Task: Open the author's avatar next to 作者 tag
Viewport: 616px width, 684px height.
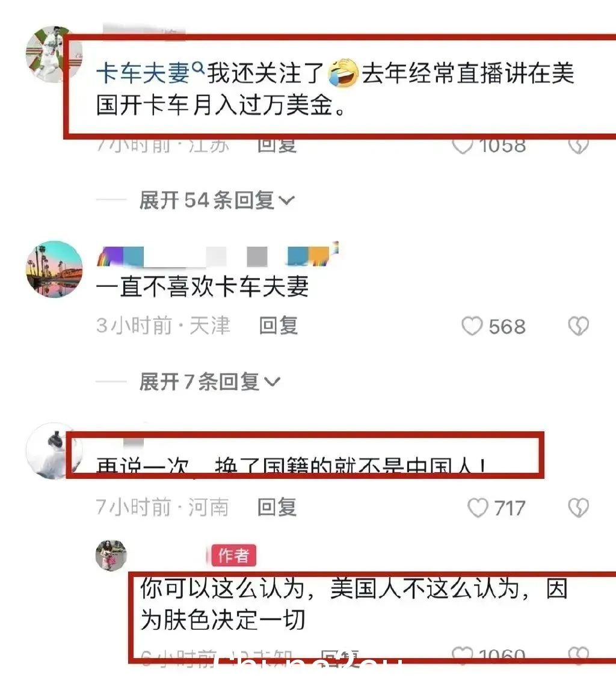Action: click(x=111, y=555)
